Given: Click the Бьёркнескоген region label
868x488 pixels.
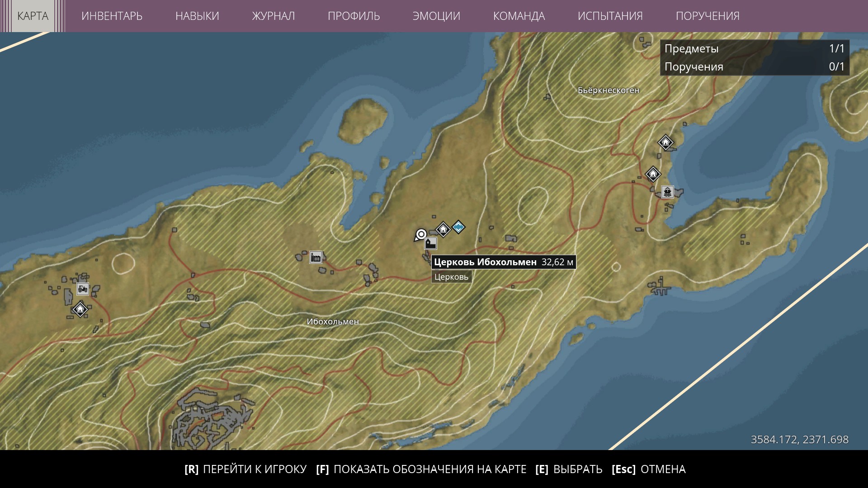Looking at the screenshot, I should point(609,90).
